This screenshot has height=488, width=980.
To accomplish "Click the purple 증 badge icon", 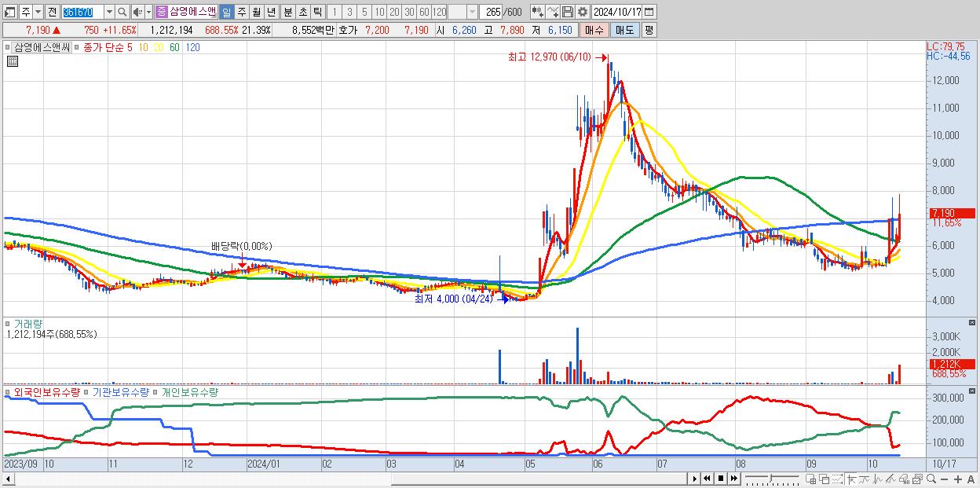I will 161,12.
